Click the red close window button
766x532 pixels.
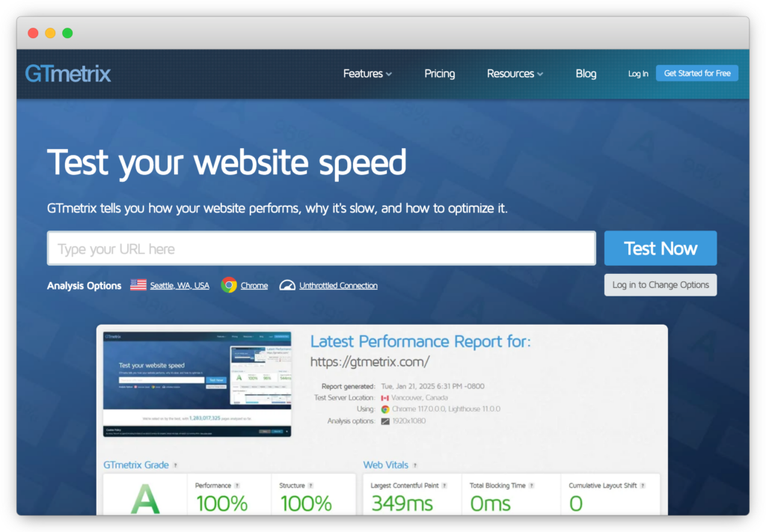(33, 33)
